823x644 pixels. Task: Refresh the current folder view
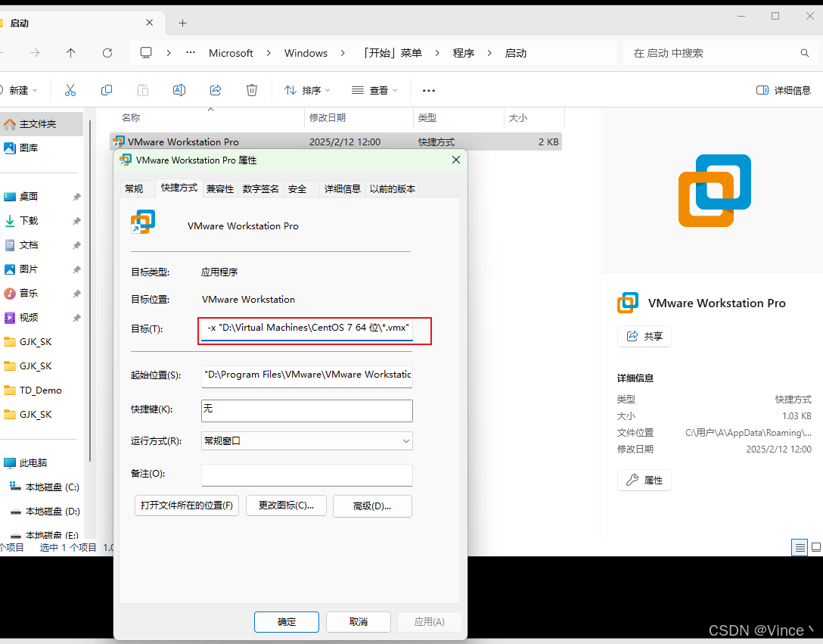(x=107, y=52)
